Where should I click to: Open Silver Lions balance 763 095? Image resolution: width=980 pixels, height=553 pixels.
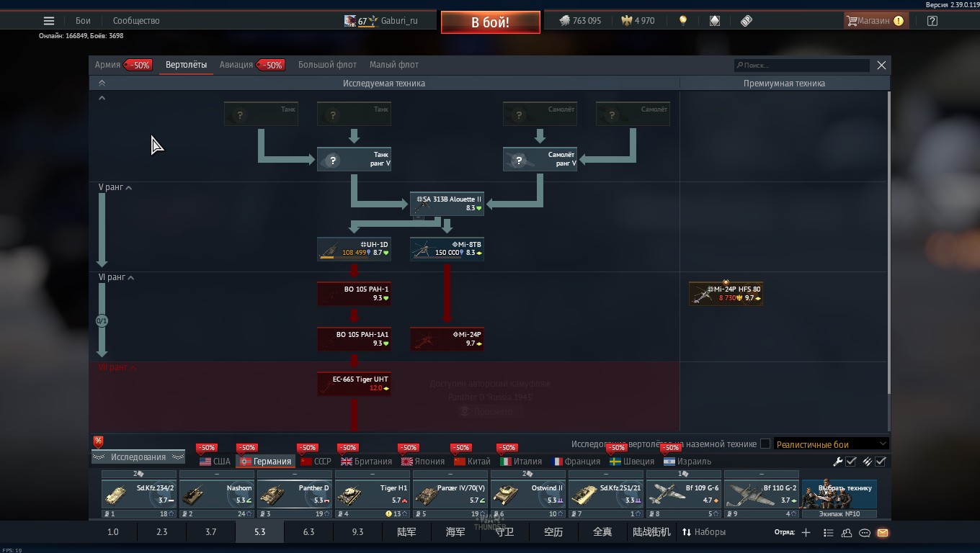[x=581, y=21]
